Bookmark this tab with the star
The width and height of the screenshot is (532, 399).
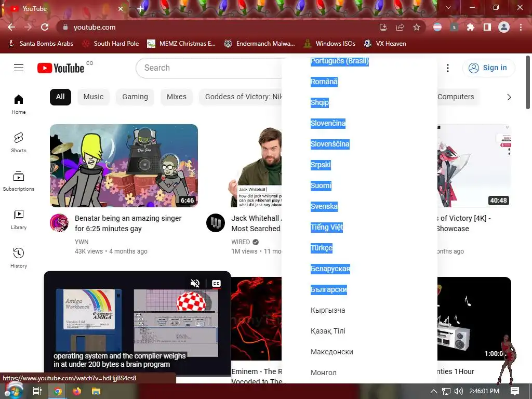[417, 27]
